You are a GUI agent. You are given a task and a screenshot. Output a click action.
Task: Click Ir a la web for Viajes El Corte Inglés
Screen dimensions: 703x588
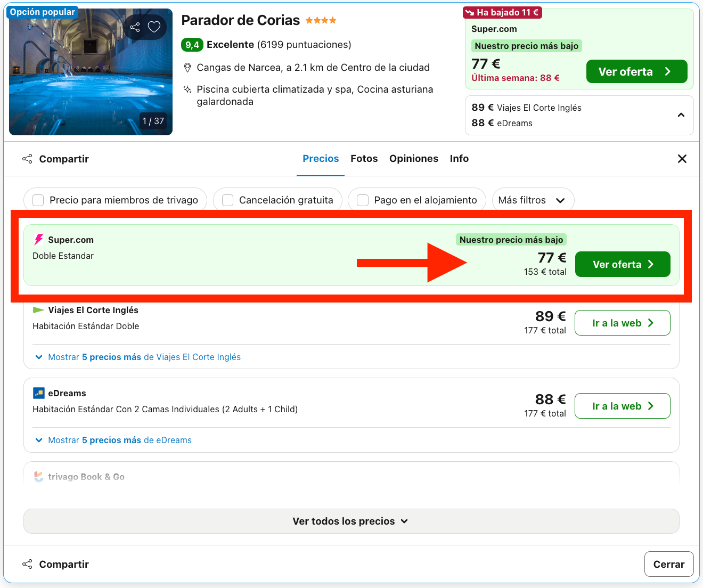623,323
